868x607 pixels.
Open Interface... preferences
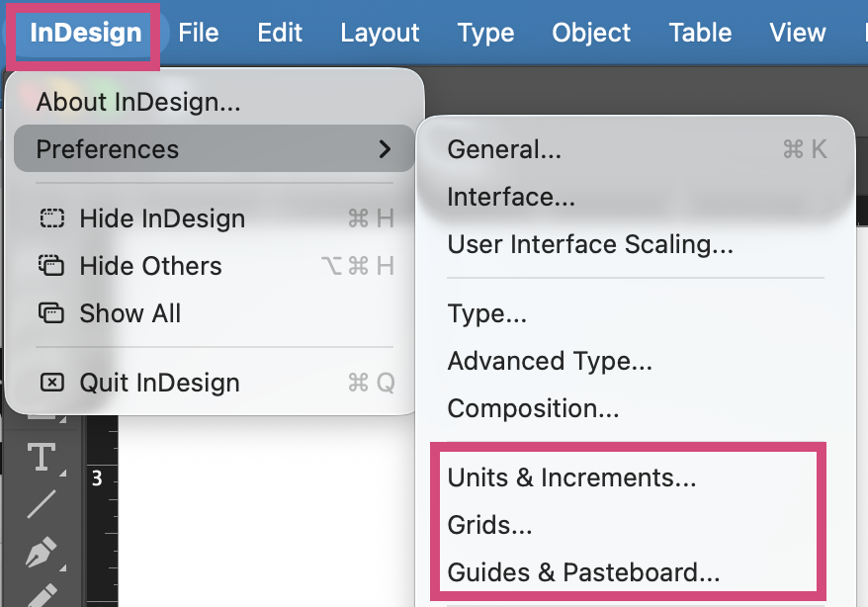tap(636, 197)
